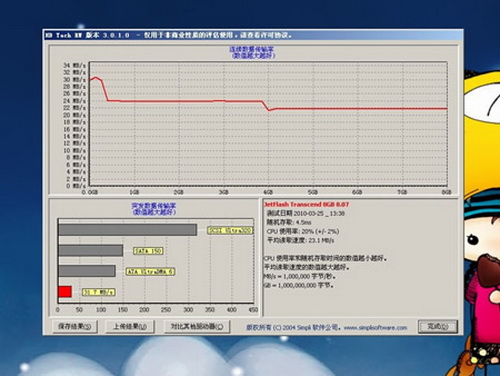500x376 pixels.
Task: Click the average read speed 23.1 MB/s line
Action: point(300,240)
